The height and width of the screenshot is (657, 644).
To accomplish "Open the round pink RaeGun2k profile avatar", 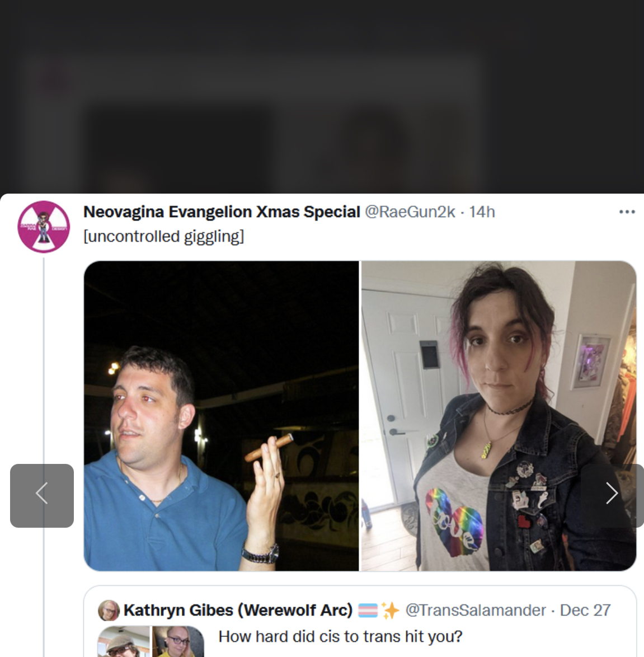I will click(44, 227).
